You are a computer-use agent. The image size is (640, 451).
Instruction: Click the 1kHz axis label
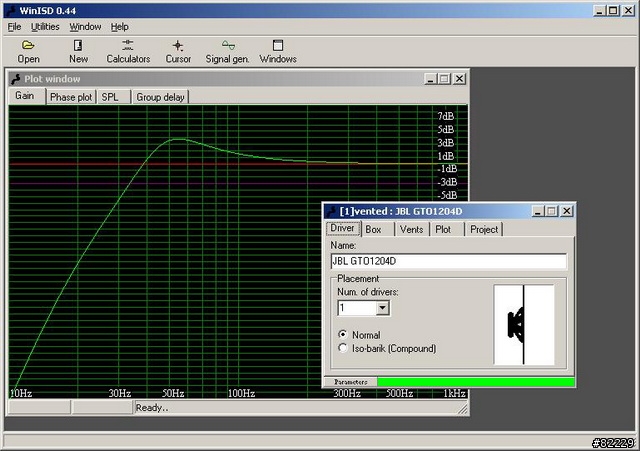[x=455, y=393]
